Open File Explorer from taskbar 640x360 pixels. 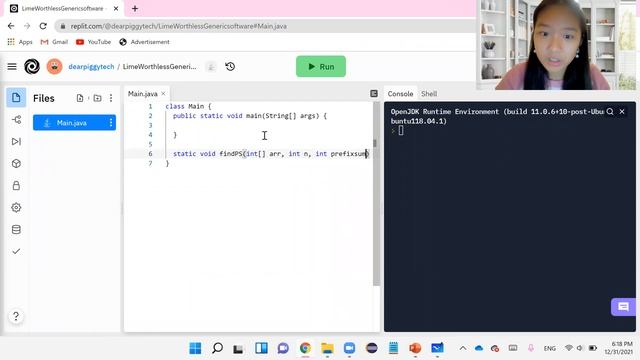point(327,348)
